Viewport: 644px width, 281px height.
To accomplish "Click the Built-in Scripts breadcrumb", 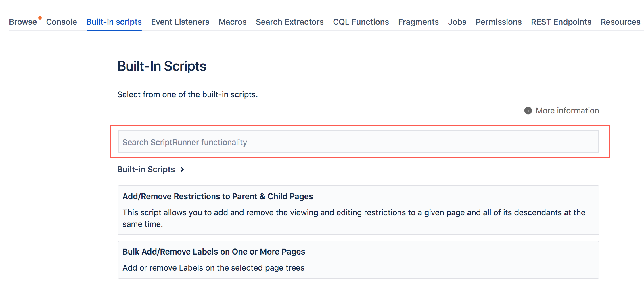I will pos(146,169).
